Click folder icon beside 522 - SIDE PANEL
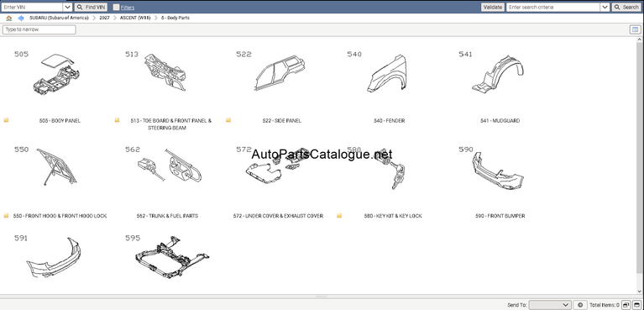 [x=228, y=120]
